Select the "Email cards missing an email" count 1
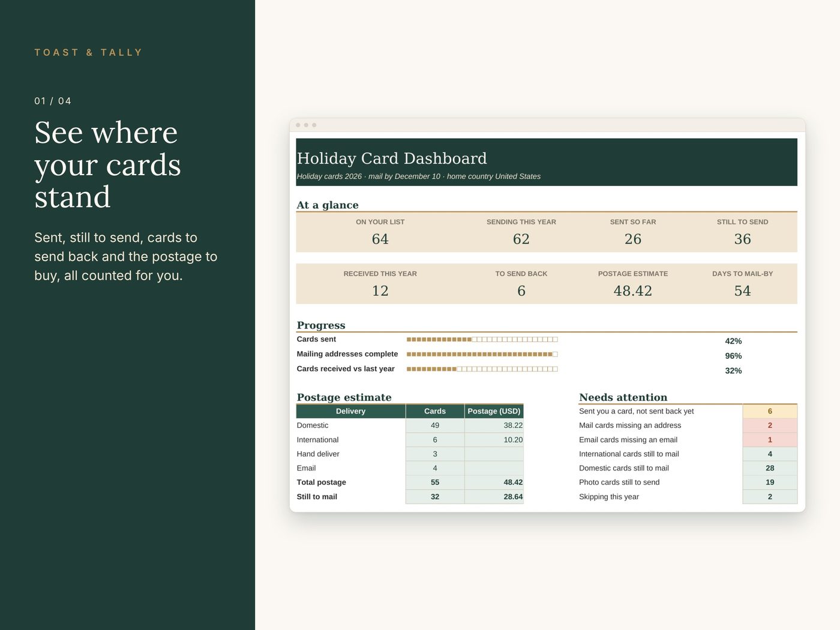This screenshot has width=840, height=630. [x=770, y=440]
